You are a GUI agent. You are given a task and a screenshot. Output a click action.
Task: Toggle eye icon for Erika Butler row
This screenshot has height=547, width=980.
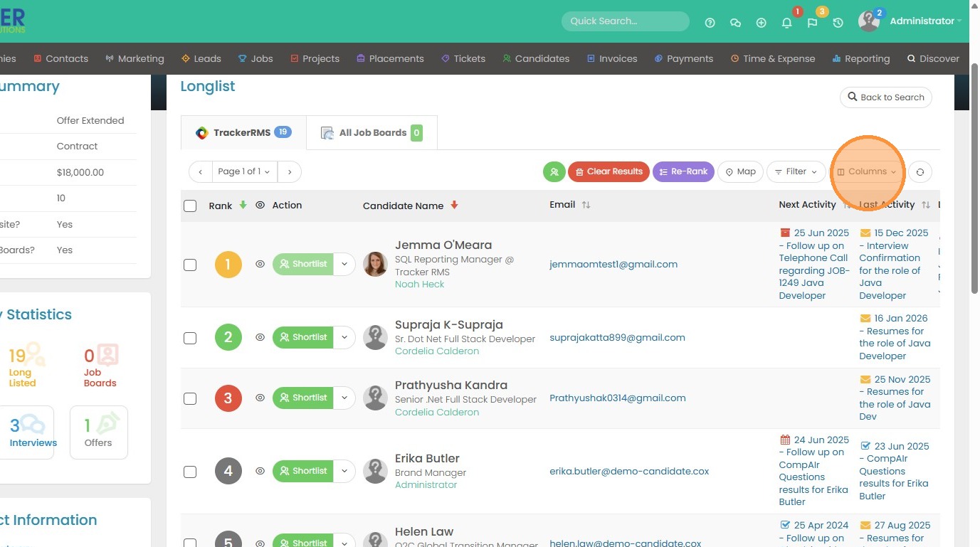tap(260, 471)
